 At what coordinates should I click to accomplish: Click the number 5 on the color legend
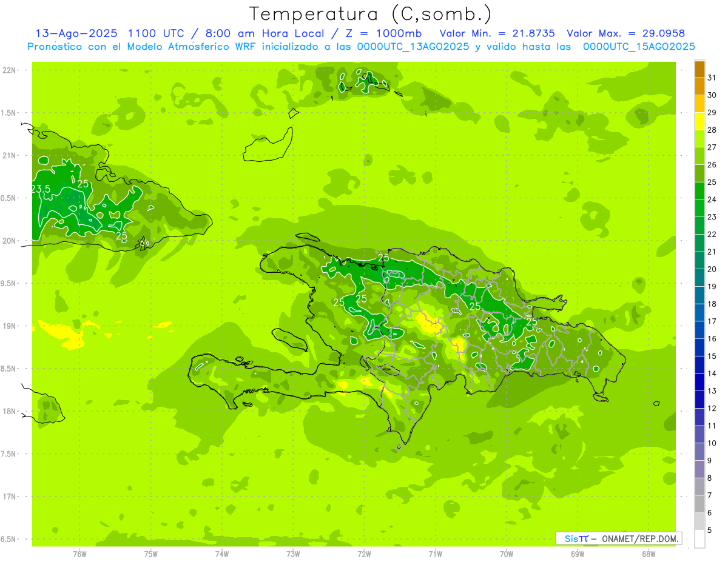click(710, 530)
